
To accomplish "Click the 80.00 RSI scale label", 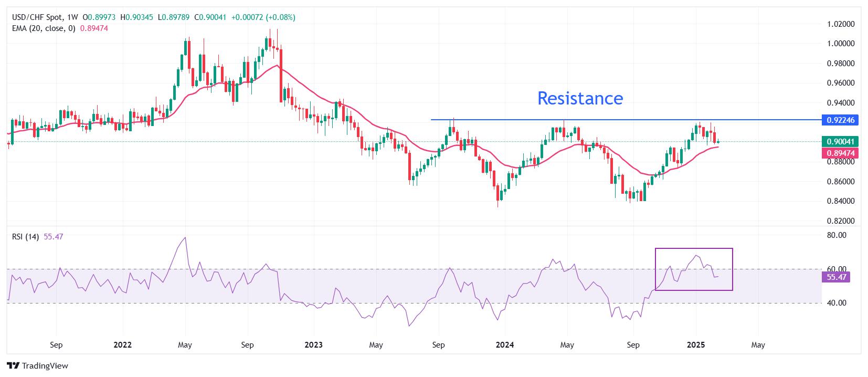I will click(837, 235).
